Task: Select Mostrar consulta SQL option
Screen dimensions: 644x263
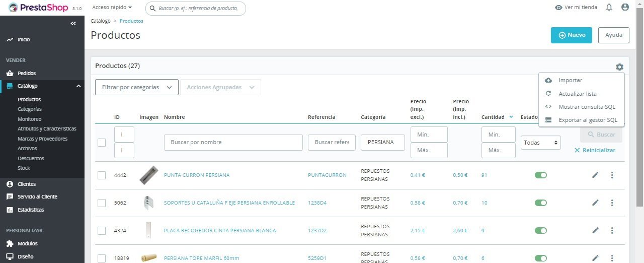Action: point(581,107)
